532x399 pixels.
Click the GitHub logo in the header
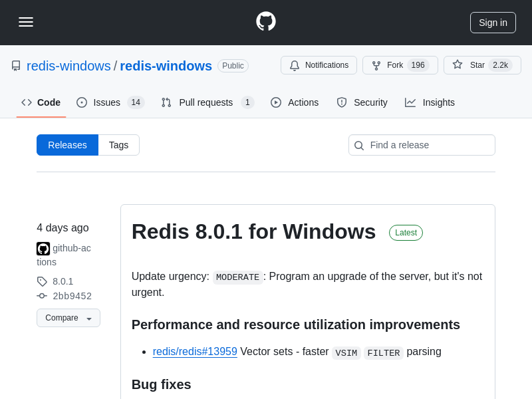pos(266,22)
